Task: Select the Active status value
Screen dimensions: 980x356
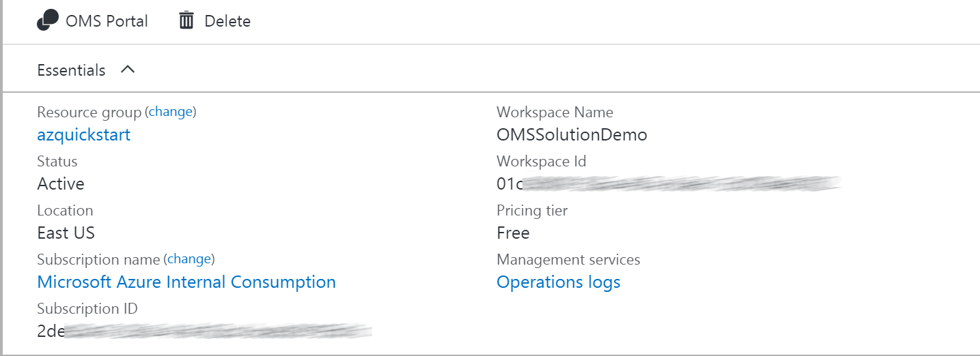Action: 61,183
